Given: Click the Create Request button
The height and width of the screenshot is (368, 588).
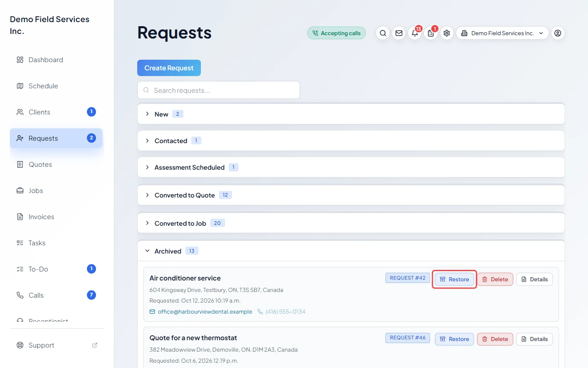Looking at the screenshot, I should tap(169, 68).
